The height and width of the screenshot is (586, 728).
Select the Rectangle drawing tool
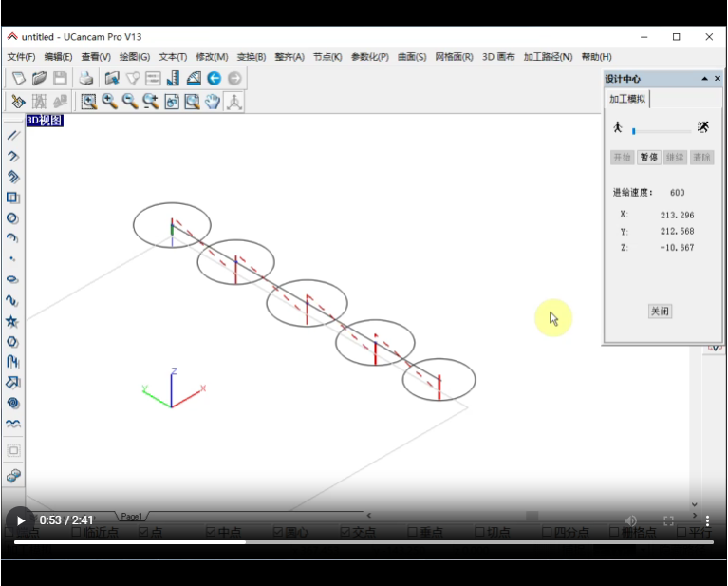pos(12,198)
